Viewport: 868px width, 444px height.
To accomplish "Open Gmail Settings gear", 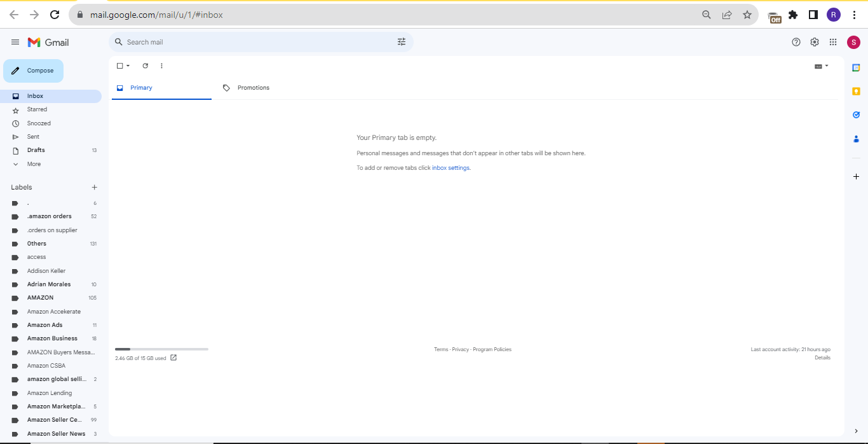I will [815, 42].
